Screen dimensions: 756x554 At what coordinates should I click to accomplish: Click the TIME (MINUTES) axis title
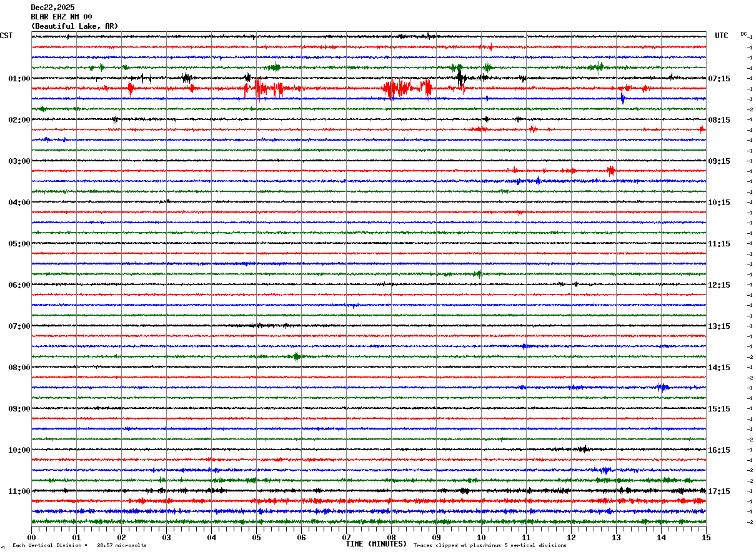point(376,544)
